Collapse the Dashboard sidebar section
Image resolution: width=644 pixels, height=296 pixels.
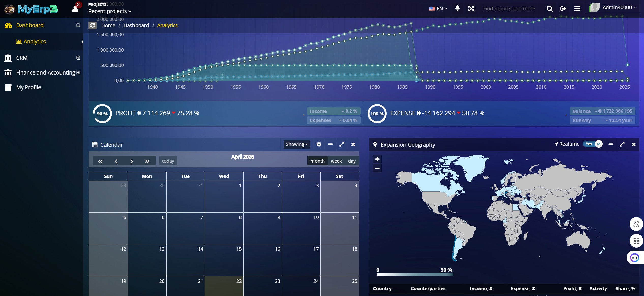[78, 25]
